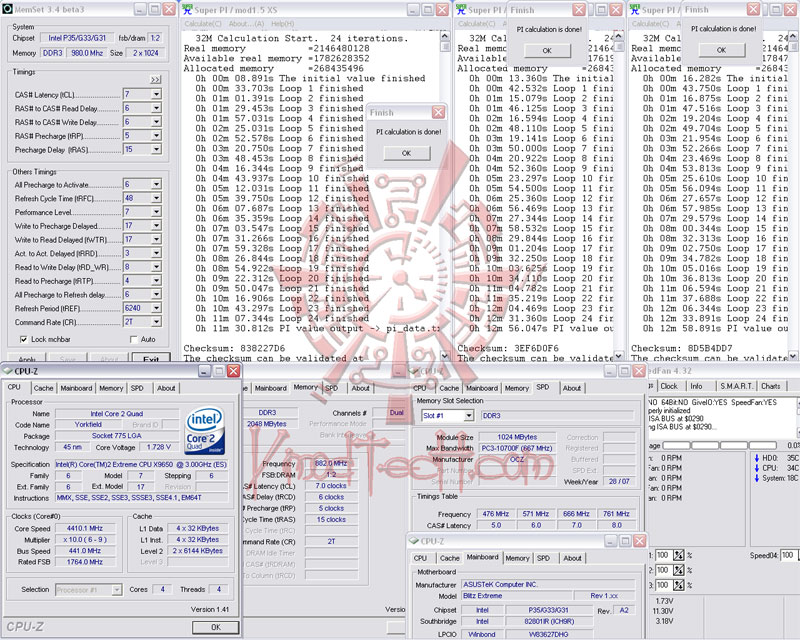Click the Blitz Extreme model field
The height and width of the screenshot is (640, 800).
[x=517, y=596]
